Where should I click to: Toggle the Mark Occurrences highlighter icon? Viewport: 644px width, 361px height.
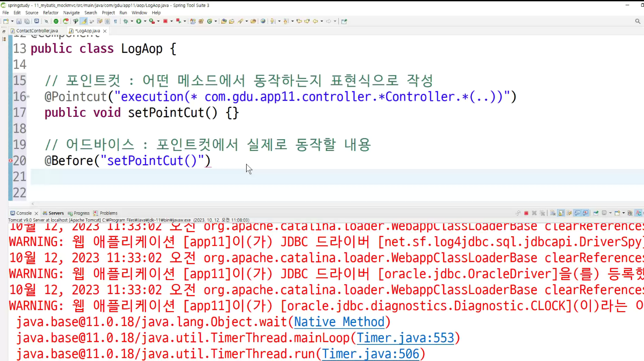pos(84,21)
